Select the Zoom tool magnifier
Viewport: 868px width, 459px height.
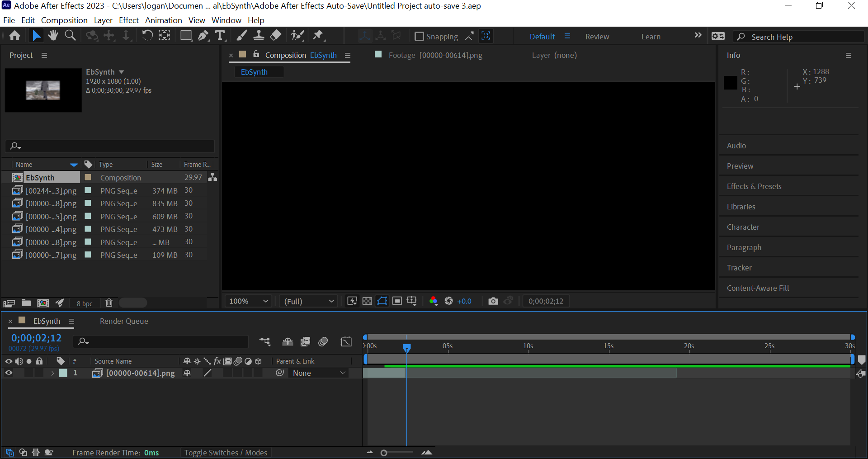pos(70,36)
